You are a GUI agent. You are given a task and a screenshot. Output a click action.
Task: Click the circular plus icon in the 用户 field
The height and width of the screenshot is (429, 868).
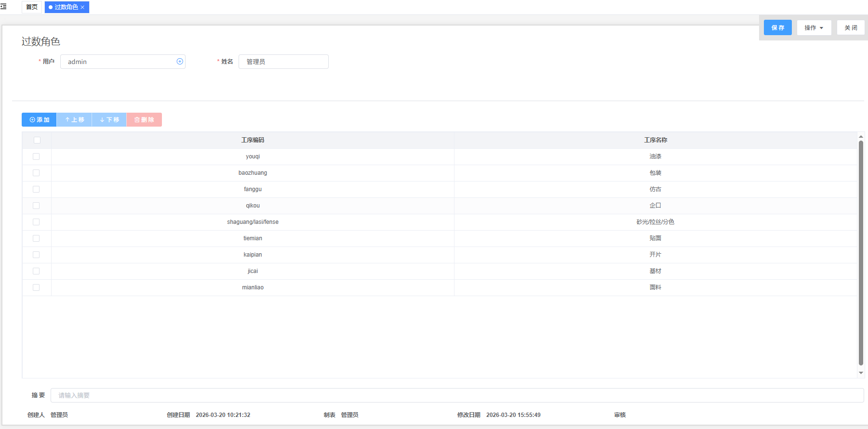click(180, 62)
